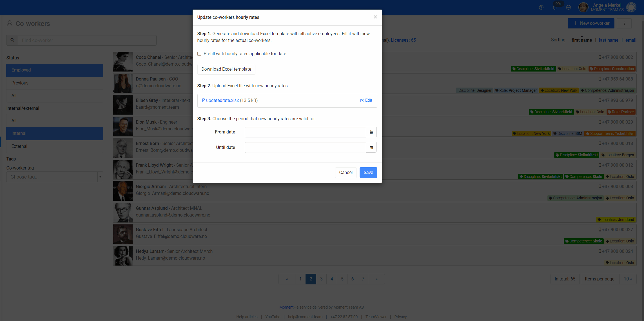The width and height of the screenshot is (644, 321).
Task: Select the All status filter
Action: coord(55,96)
